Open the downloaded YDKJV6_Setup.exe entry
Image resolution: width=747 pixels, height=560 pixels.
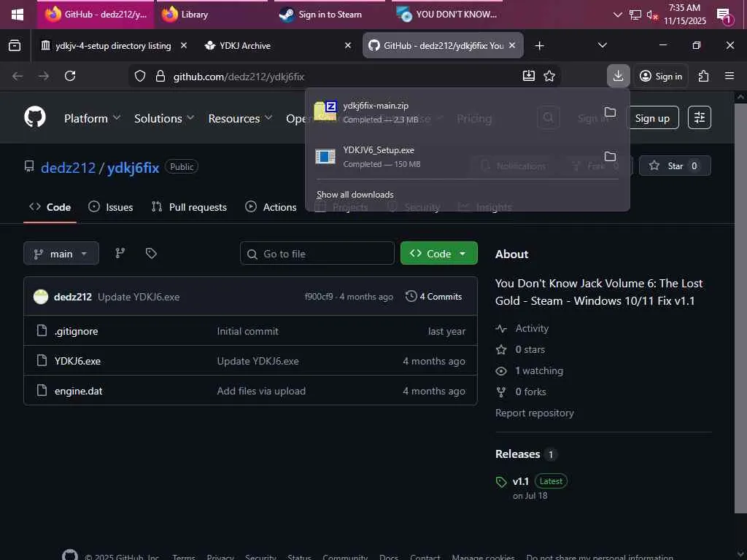(452, 157)
